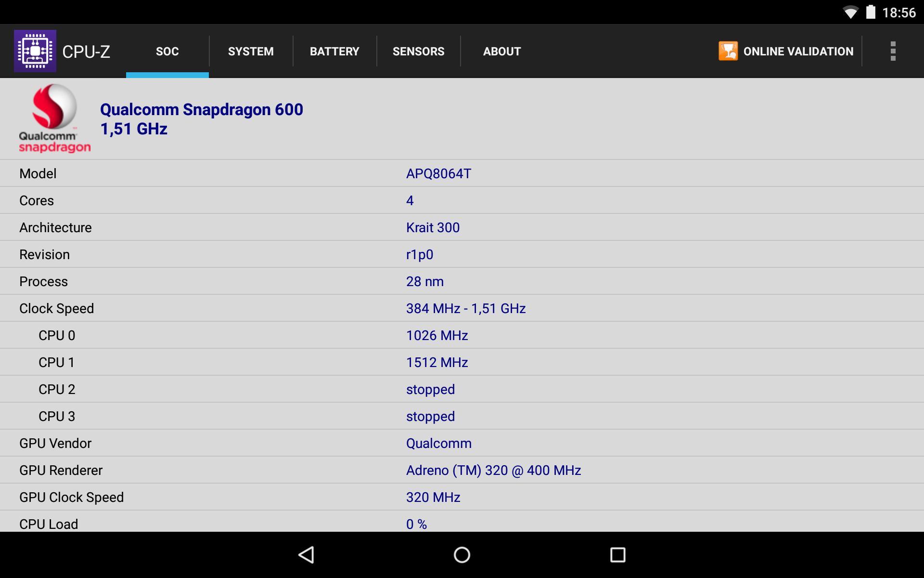This screenshot has height=578, width=924.
Task: Tap the r1p0 revision value
Action: coord(420,254)
